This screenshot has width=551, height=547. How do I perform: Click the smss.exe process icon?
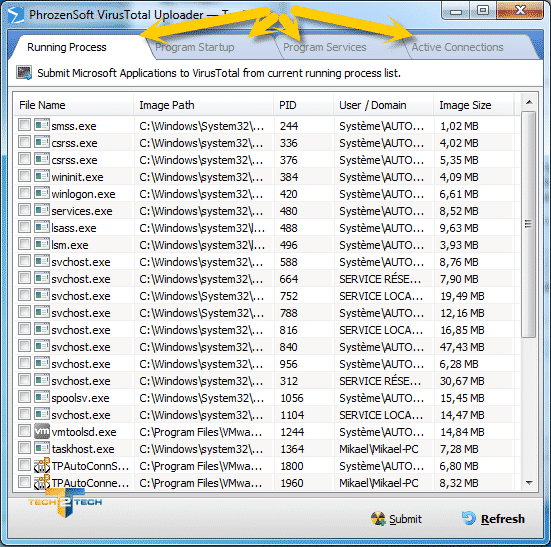42,125
